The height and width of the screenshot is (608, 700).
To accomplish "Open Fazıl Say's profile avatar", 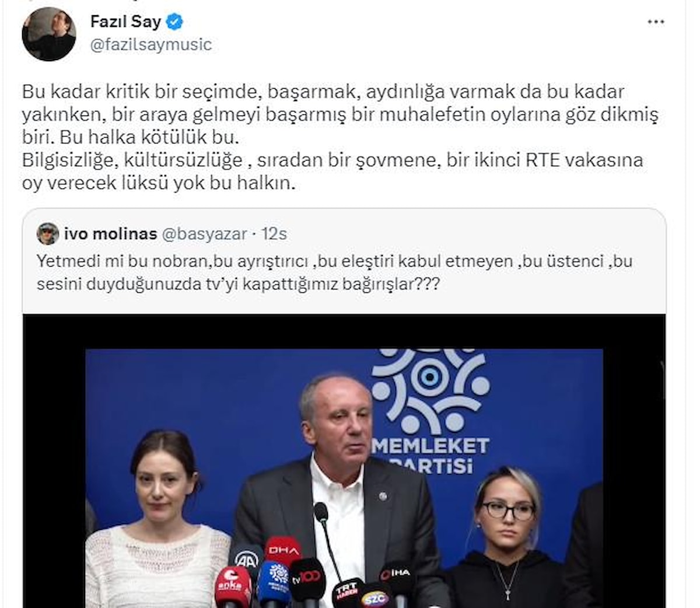I will click(x=49, y=34).
